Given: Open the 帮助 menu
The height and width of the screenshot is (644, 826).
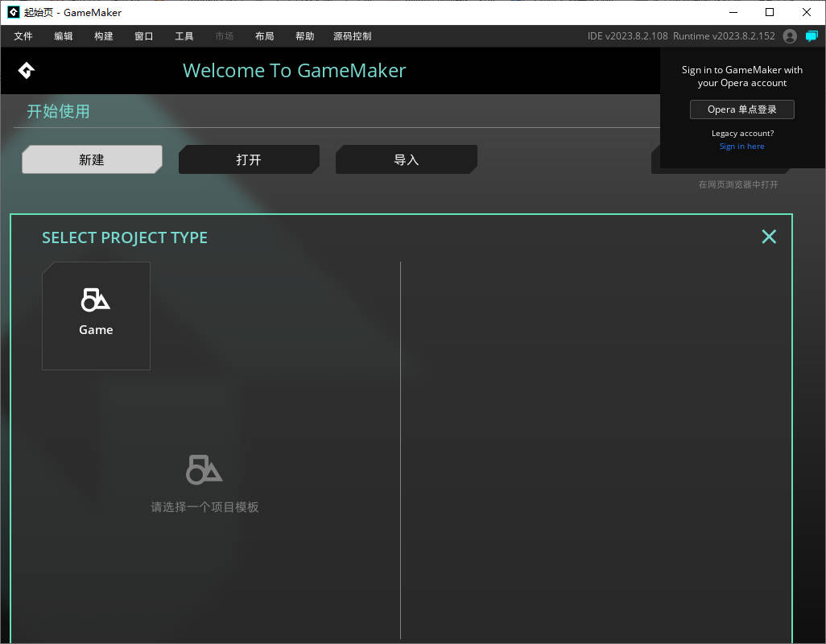Looking at the screenshot, I should coord(305,35).
